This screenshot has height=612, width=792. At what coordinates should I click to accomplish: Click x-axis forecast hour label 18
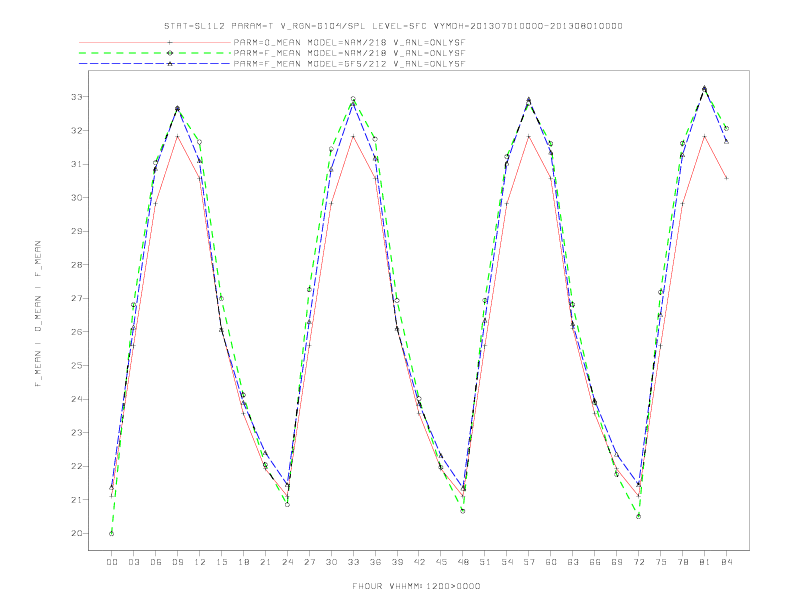click(x=243, y=562)
